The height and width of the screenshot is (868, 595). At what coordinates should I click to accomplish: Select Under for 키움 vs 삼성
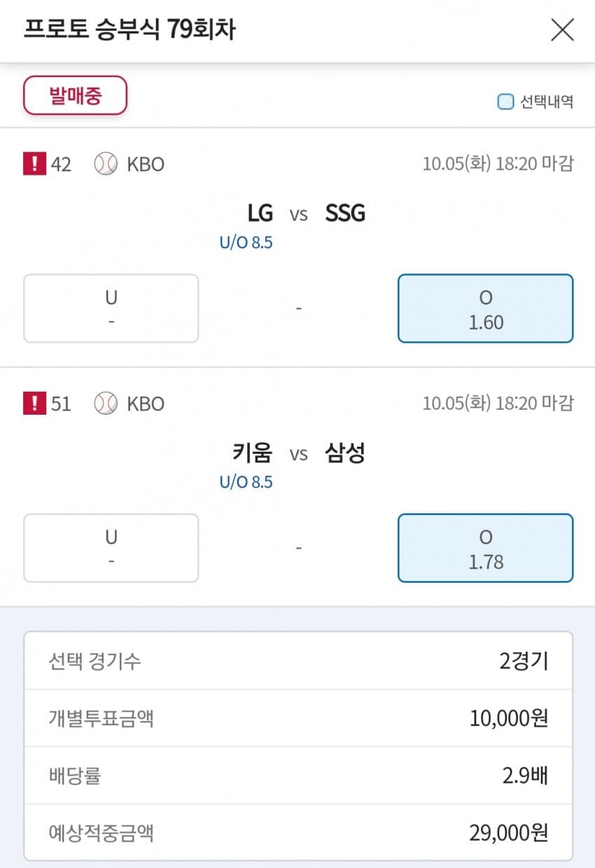pyautogui.click(x=111, y=548)
